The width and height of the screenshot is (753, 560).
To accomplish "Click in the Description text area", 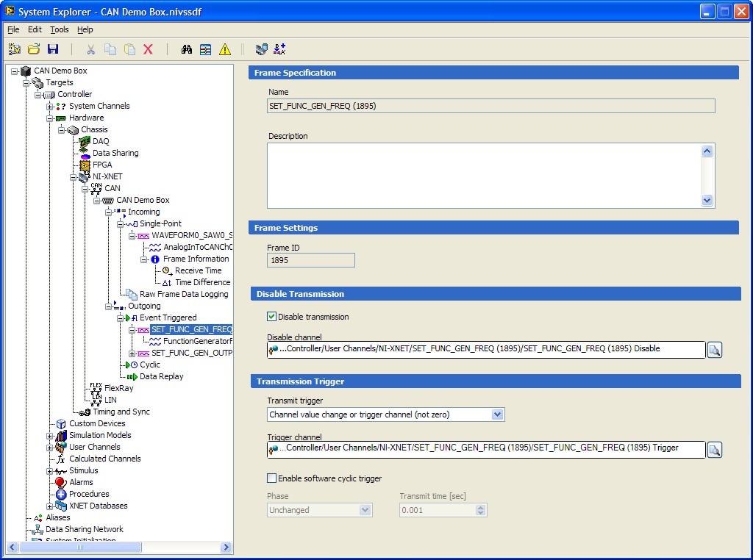I will click(484, 176).
